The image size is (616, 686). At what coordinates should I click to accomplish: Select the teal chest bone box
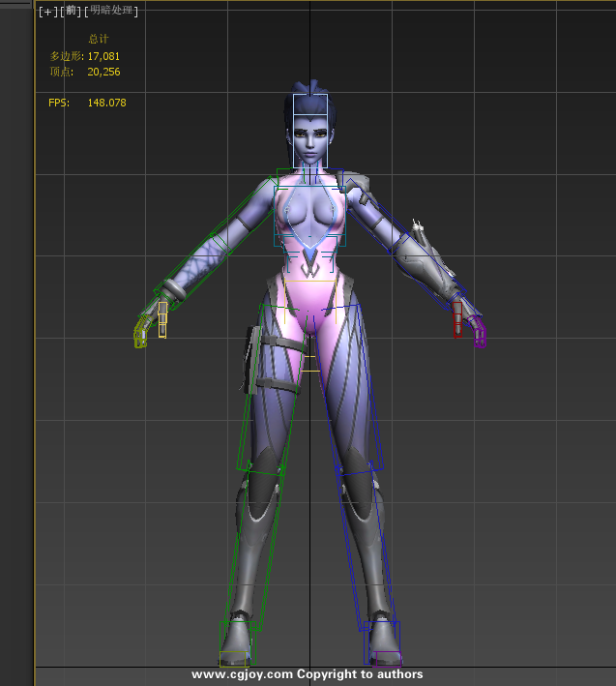(x=310, y=216)
